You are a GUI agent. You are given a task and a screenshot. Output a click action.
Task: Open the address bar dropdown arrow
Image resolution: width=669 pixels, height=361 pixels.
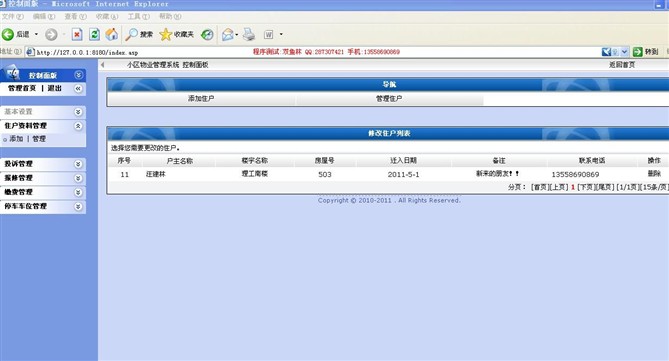[624, 52]
